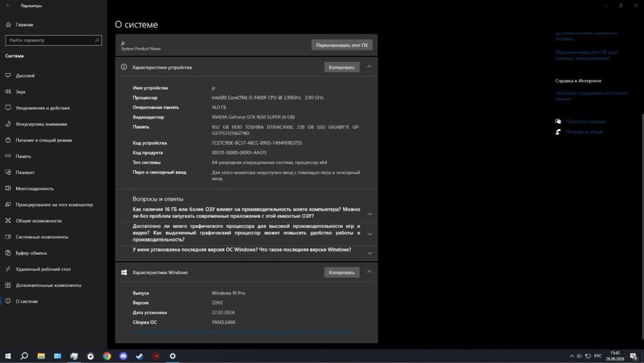
Task: Copy device specifications with Копировать
Action: pos(342,67)
